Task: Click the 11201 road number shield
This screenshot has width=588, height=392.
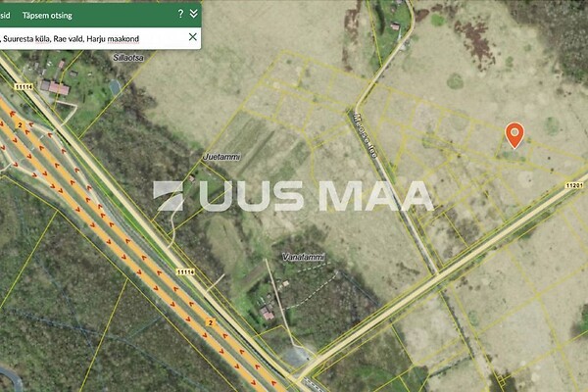Action: click(574, 184)
